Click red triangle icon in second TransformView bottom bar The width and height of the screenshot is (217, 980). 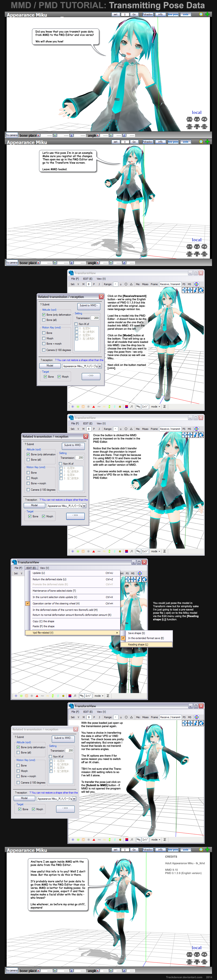(x=93, y=551)
